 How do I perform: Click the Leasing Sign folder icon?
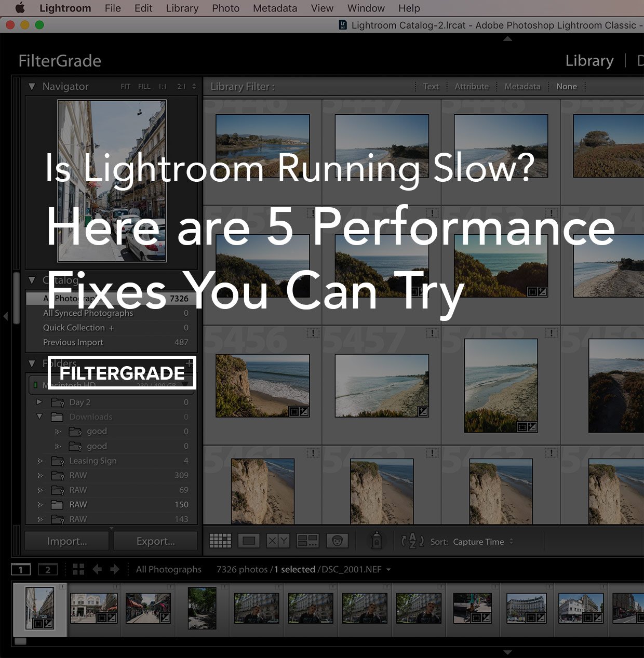58,461
